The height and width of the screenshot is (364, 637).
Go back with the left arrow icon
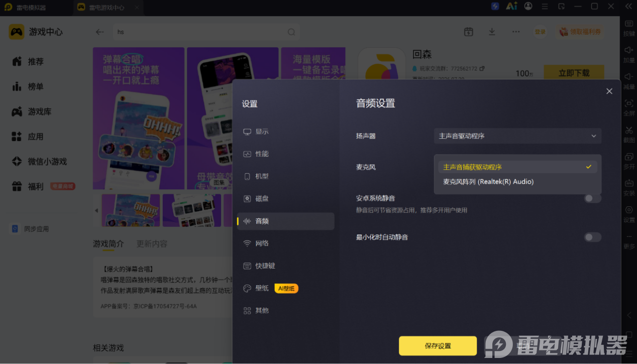click(x=99, y=32)
